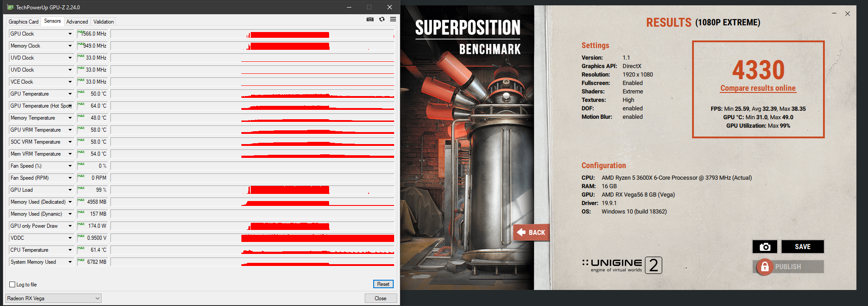Expand the GPU only Power Draw dropdown
This screenshot has height=306, width=868.
click(x=70, y=226)
